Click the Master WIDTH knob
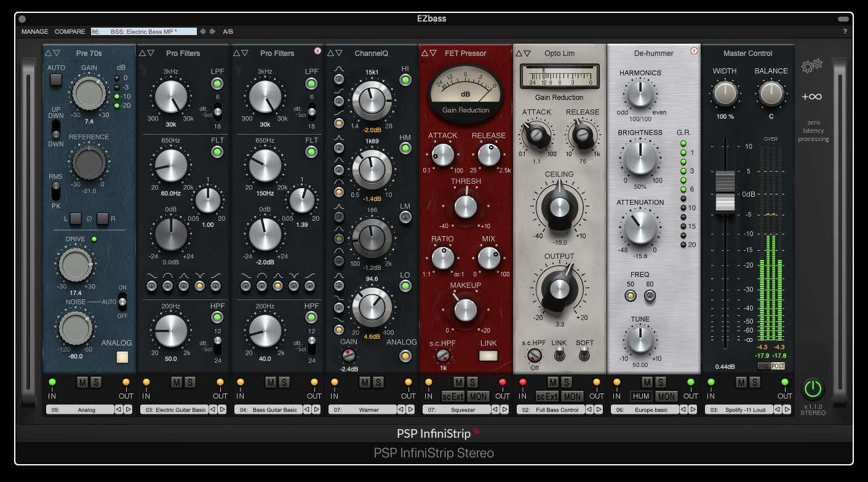 pos(725,93)
